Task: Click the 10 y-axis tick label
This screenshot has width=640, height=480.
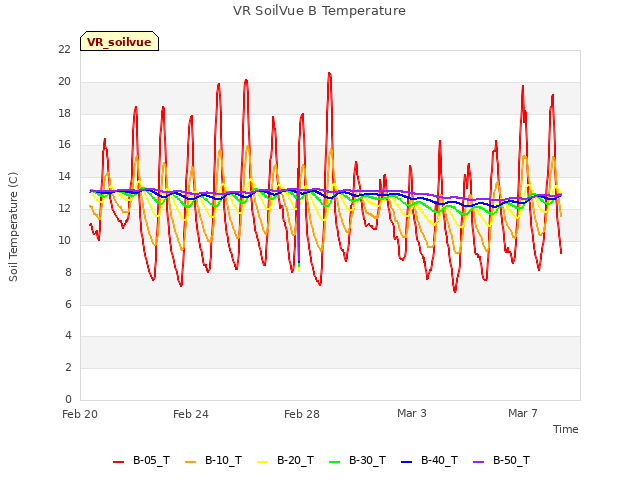Action: click(x=64, y=240)
